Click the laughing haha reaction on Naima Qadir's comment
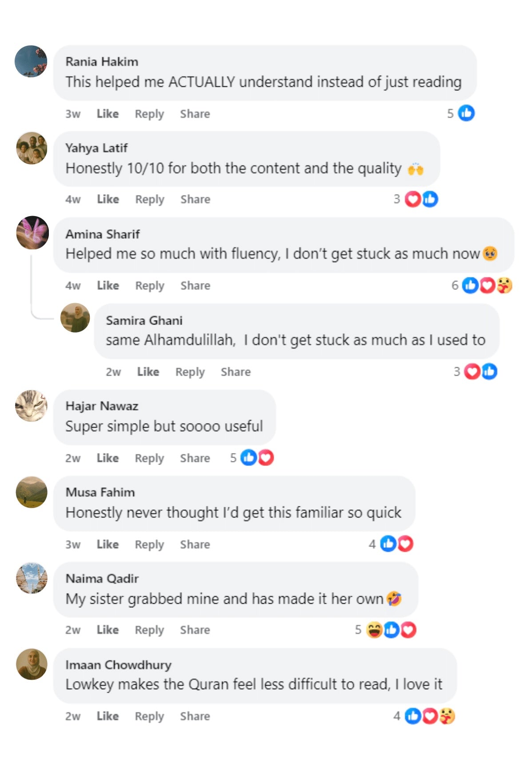This screenshot has width=532, height=758. click(374, 630)
